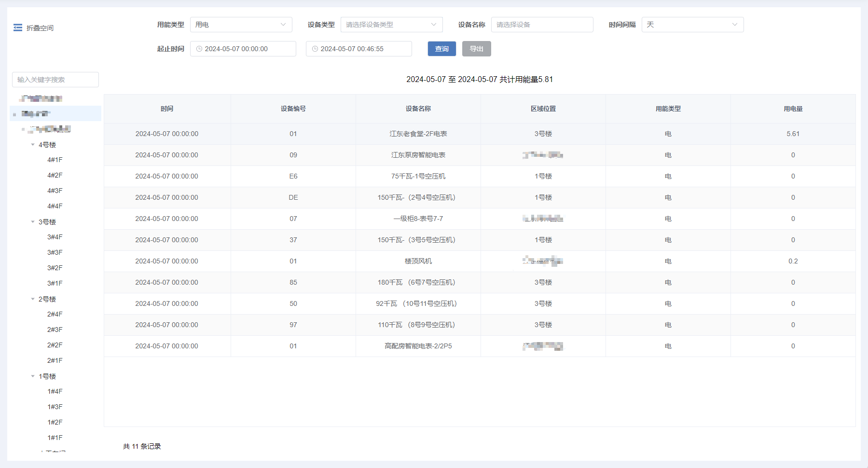Click the start time 2024-05-07 00:00:00 field
The width and height of the screenshot is (868, 468).
click(x=243, y=49)
